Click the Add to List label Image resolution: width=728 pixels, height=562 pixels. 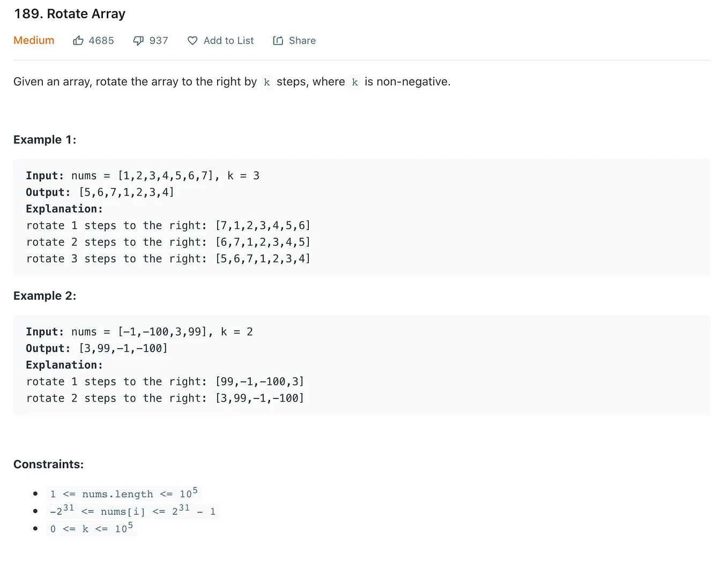(229, 41)
